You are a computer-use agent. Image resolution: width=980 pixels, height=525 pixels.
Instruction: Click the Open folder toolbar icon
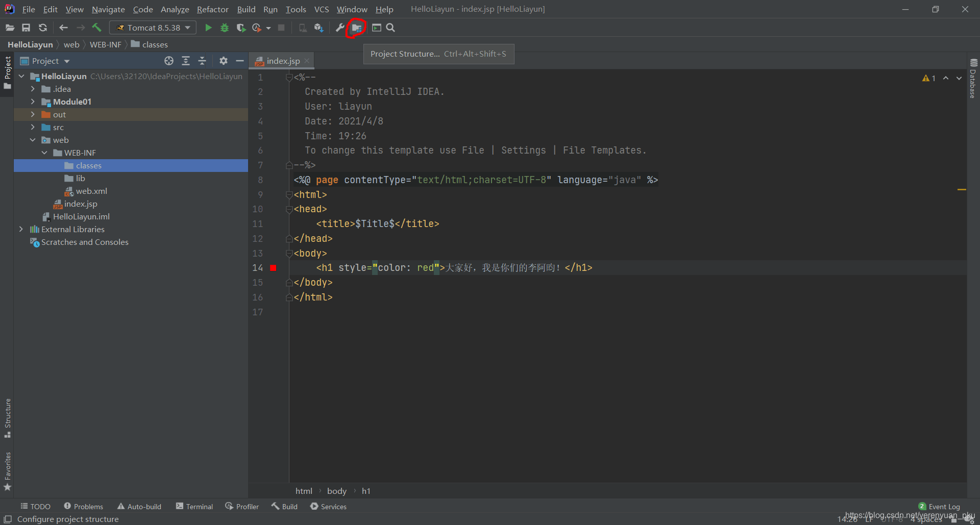(x=10, y=28)
